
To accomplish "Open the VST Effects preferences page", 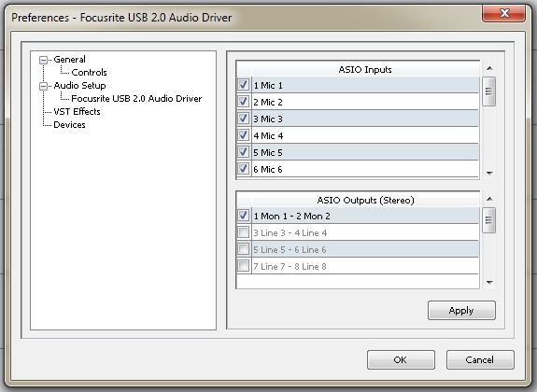I will pyautogui.click(x=78, y=112).
